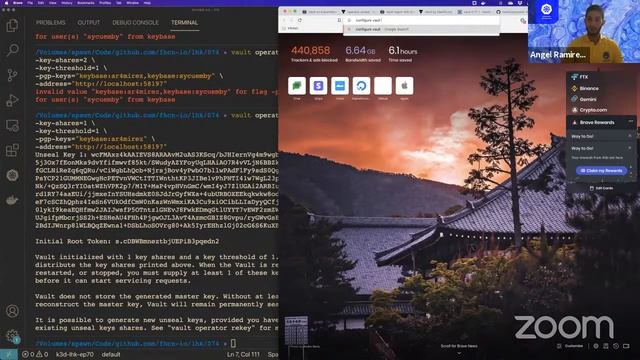Click the terminal prompt cursor line
Image resolution: width=640 pixels, height=360 pixels.
135,343
